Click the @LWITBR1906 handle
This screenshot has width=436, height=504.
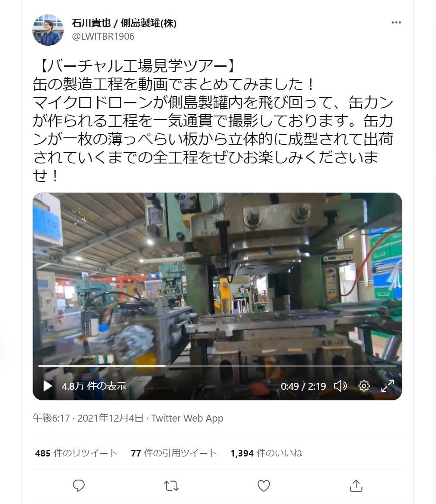[103, 36]
